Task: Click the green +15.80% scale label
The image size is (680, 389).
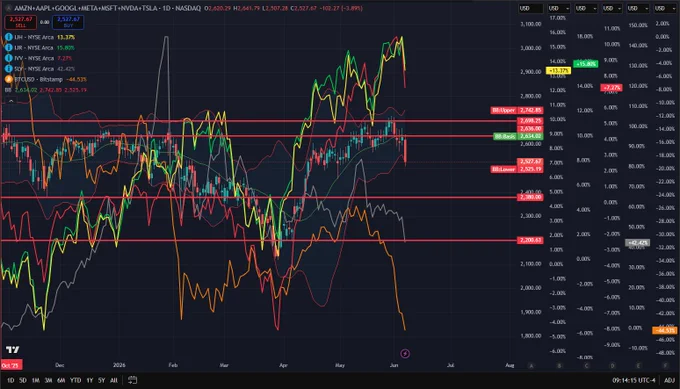Action: click(x=585, y=64)
